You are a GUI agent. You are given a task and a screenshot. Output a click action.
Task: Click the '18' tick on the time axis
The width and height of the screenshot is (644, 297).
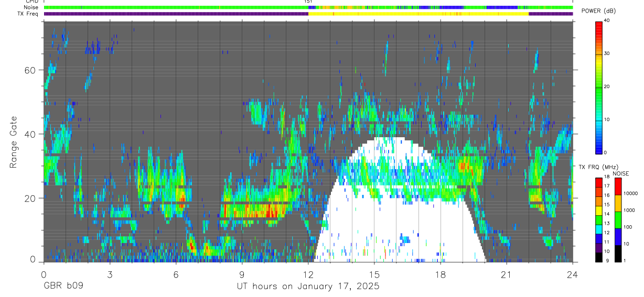441,274
